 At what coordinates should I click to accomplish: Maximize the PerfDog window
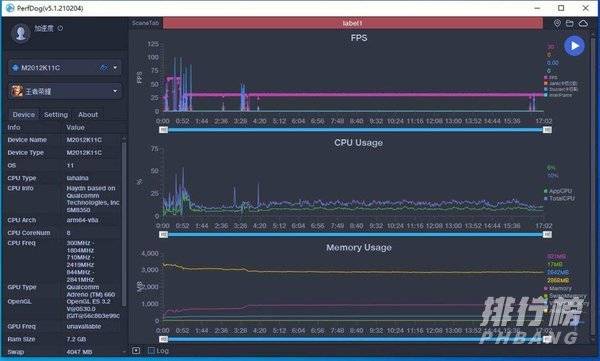click(x=561, y=8)
